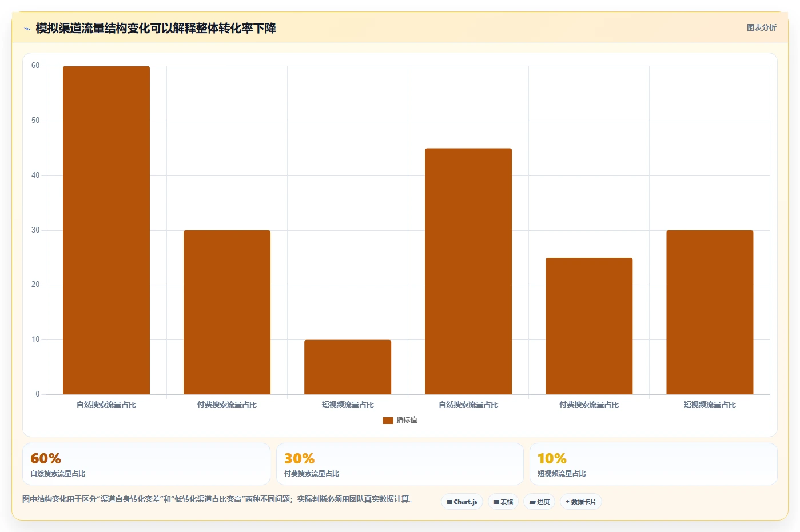Screen dimensions: 800x532
Task: Click the chart title 模拟渠道流量结构变化可以解释整体转化率下降
Action: click(x=156, y=29)
